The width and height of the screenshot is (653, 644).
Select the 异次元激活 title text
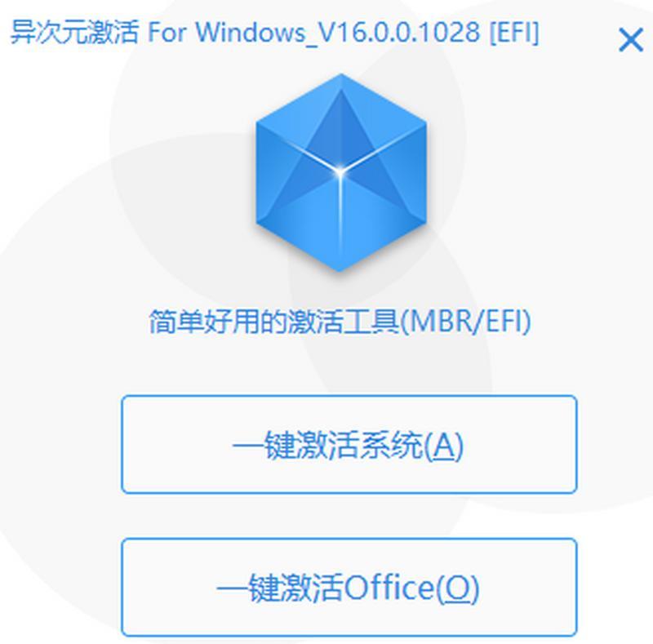pyautogui.click(x=74, y=33)
